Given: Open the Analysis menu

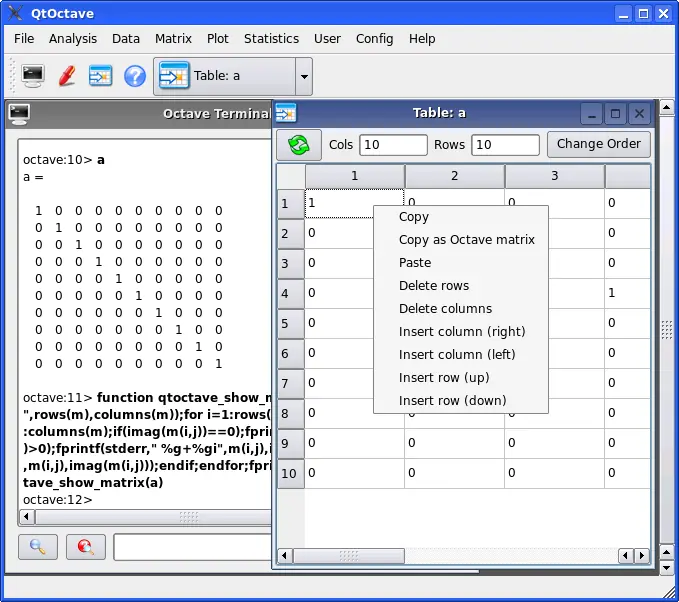Looking at the screenshot, I should coord(73,39).
